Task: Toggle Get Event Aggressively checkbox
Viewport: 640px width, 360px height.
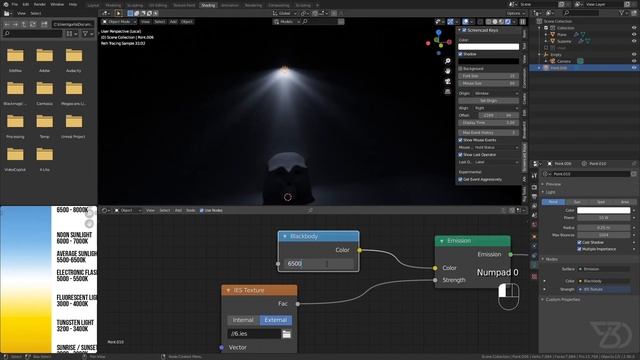Action: coord(460,179)
